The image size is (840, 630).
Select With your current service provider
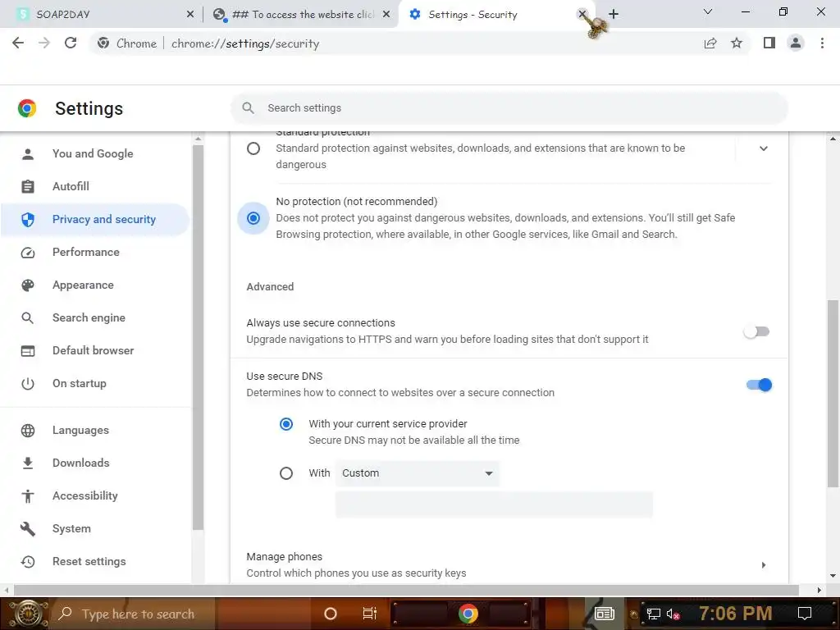286,424
